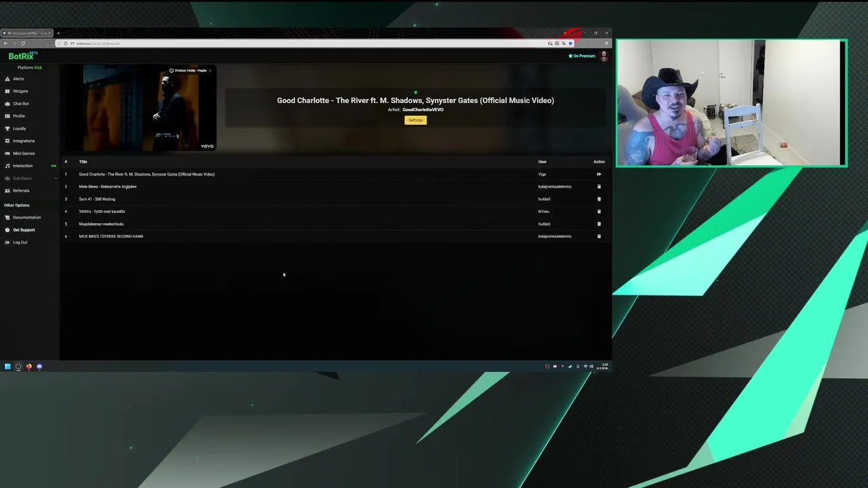This screenshot has height=488, width=868.
Task: Click artist name GoodCharlotteVEVO
Action: [x=422, y=110]
